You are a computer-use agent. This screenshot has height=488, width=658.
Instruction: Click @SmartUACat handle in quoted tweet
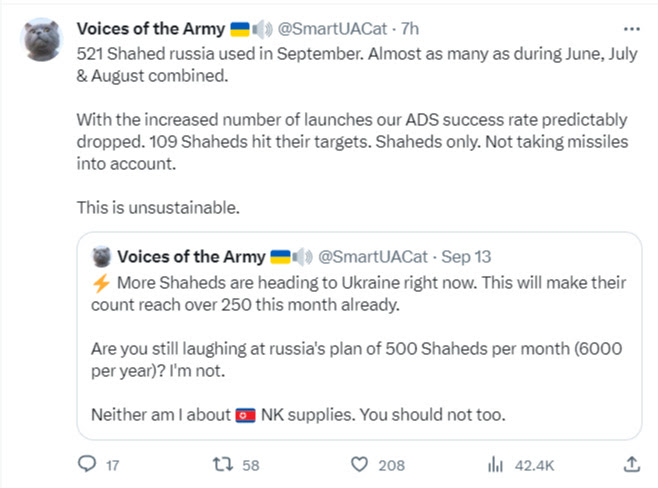pyautogui.click(x=375, y=257)
